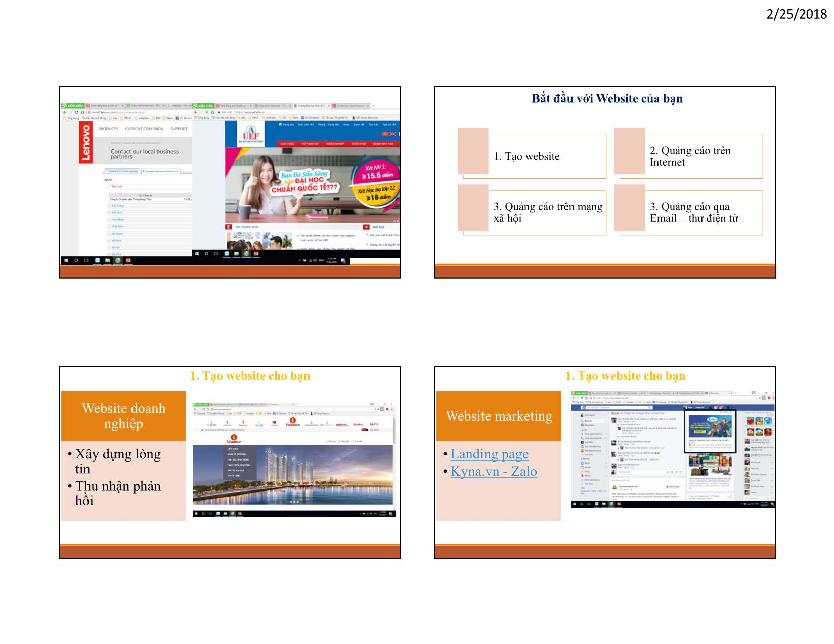
Task: Click the Vingroup skyline banner image
Action: [292, 475]
